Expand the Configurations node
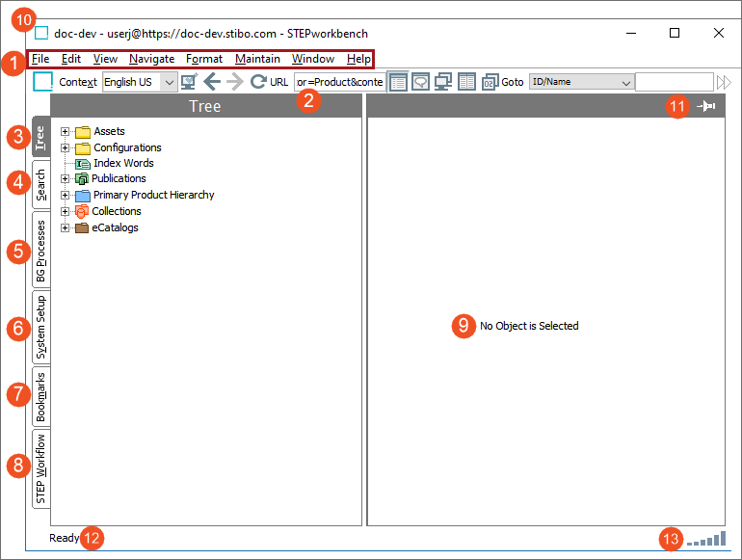Viewport: 742px width, 560px height. (x=65, y=148)
